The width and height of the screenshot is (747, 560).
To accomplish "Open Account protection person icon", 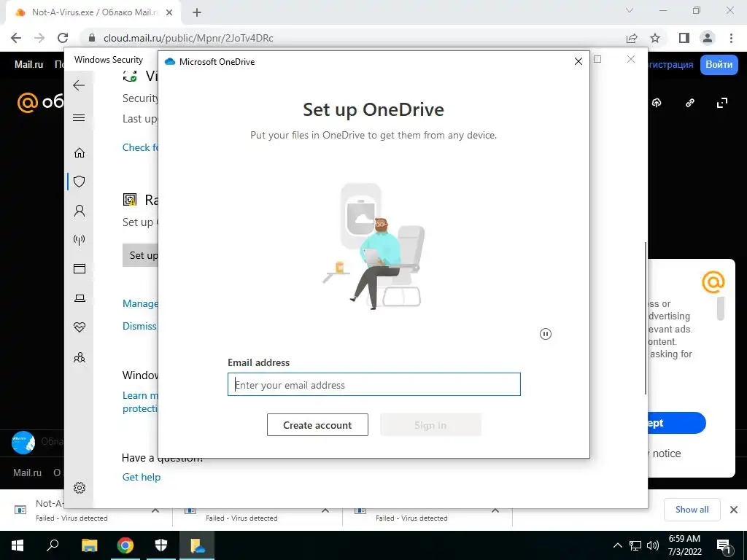I will tap(79, 211).
